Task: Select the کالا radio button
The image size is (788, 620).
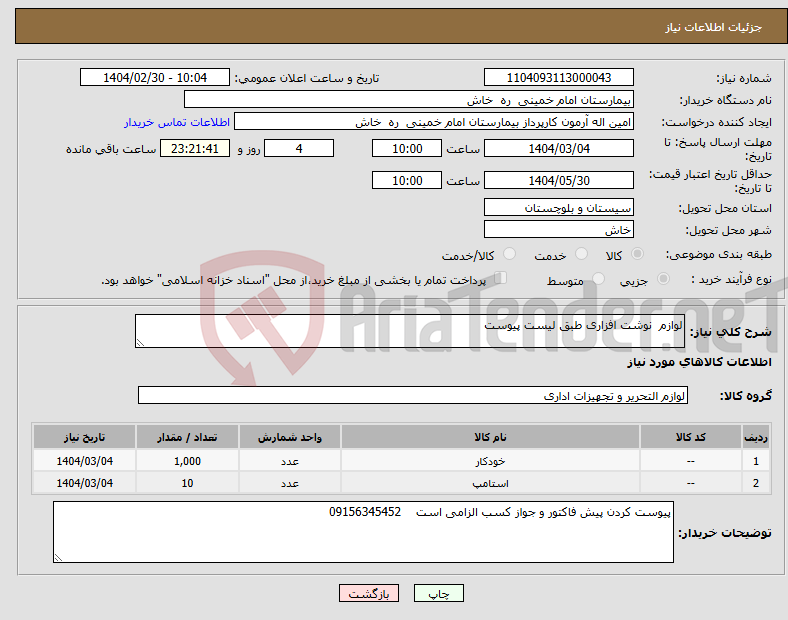Action: pos(637,254)
